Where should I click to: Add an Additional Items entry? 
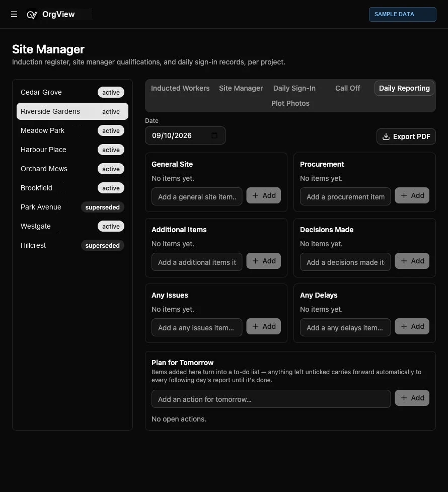264,261
